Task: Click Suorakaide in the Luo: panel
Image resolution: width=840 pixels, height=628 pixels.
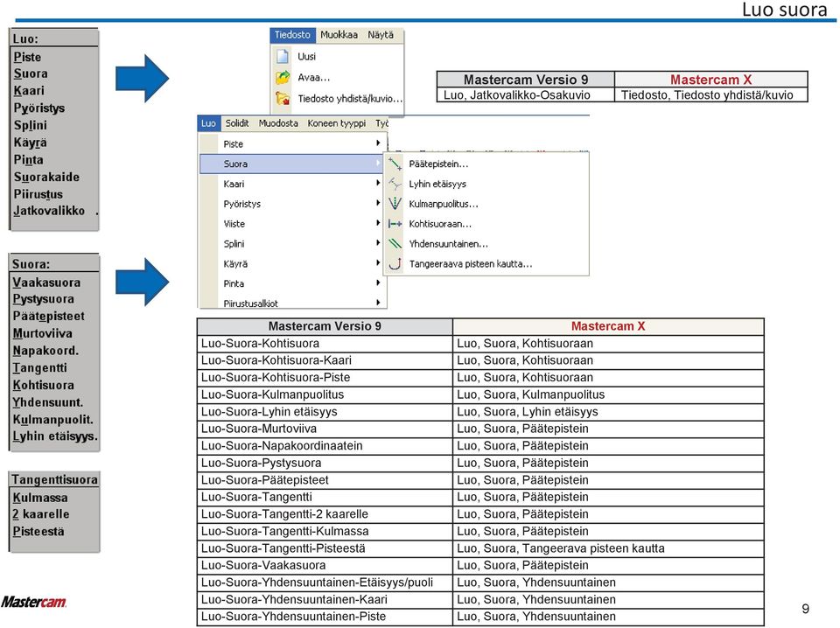Action: tap(46, 177)
